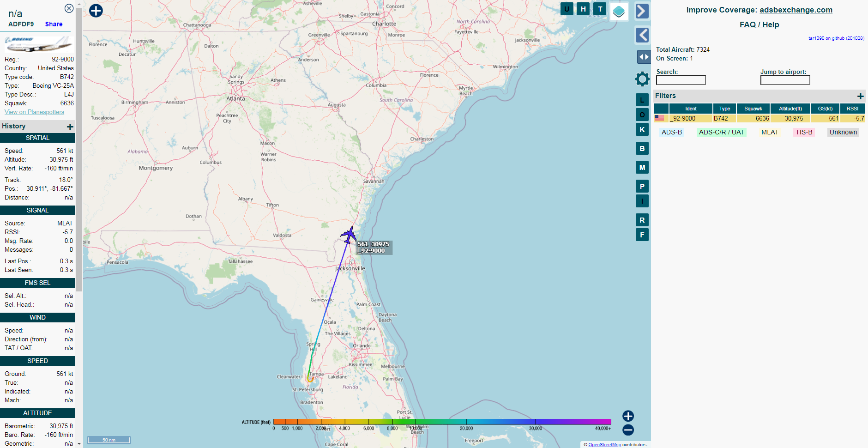Toggle the T map button

(x=600, y=9)
